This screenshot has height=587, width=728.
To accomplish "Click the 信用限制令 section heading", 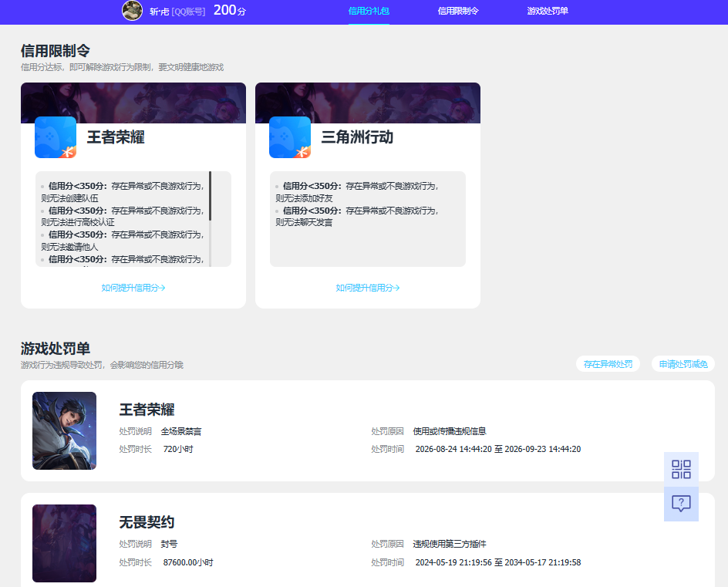I will pyautogui.click(x=56, y=51).
